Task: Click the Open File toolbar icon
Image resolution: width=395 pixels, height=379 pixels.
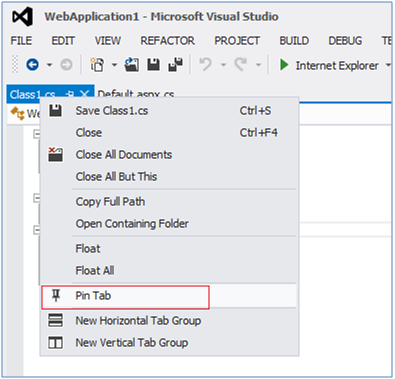Action: (x=132, y=64)
